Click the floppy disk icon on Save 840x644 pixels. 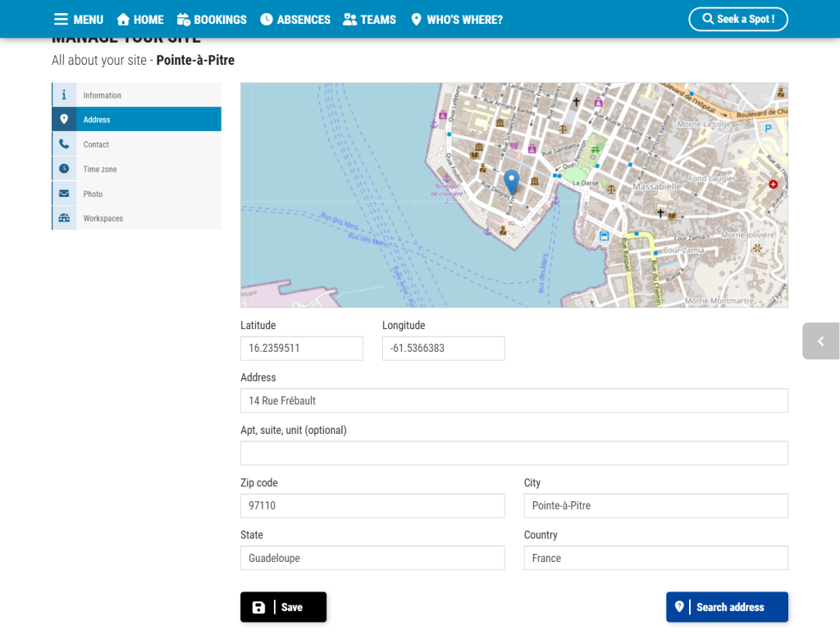tap(258, 607)
